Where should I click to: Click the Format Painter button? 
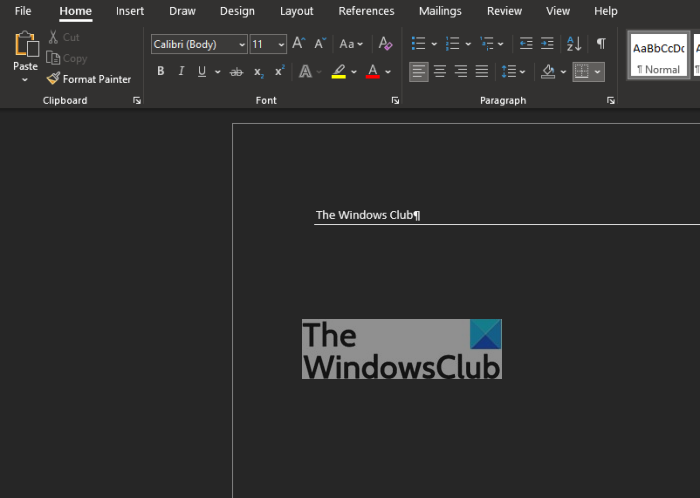coord(88,79)
